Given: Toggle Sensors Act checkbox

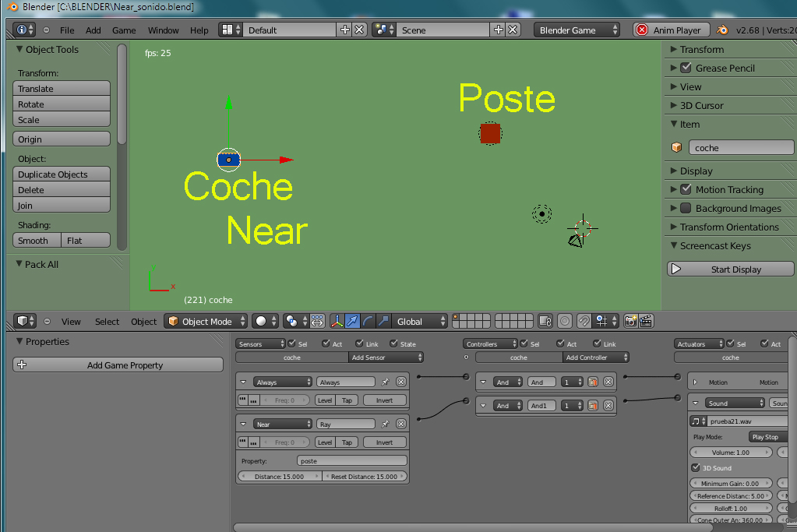Looking at the screenshot, I should tap(326, 344).
